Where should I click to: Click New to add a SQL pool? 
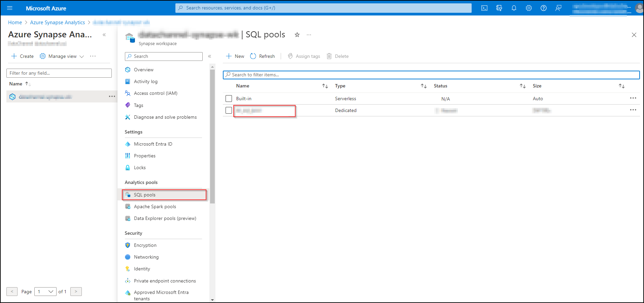(x=235, y=56)
